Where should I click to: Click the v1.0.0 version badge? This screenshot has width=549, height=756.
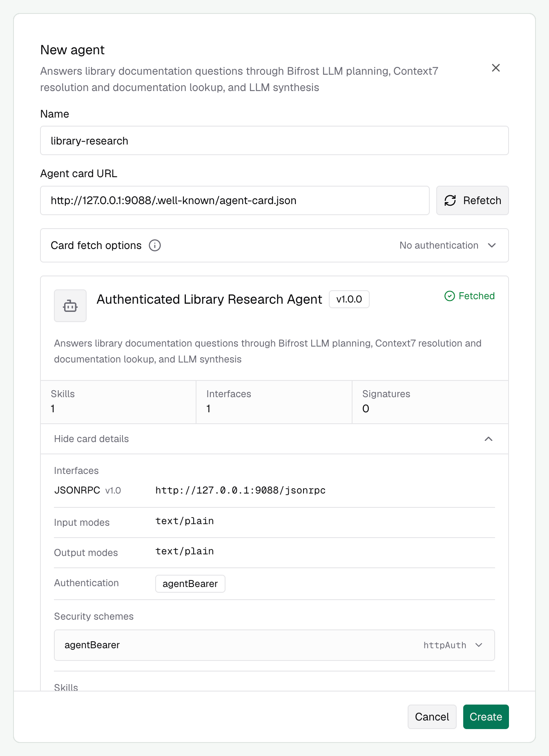coord(349,299)
